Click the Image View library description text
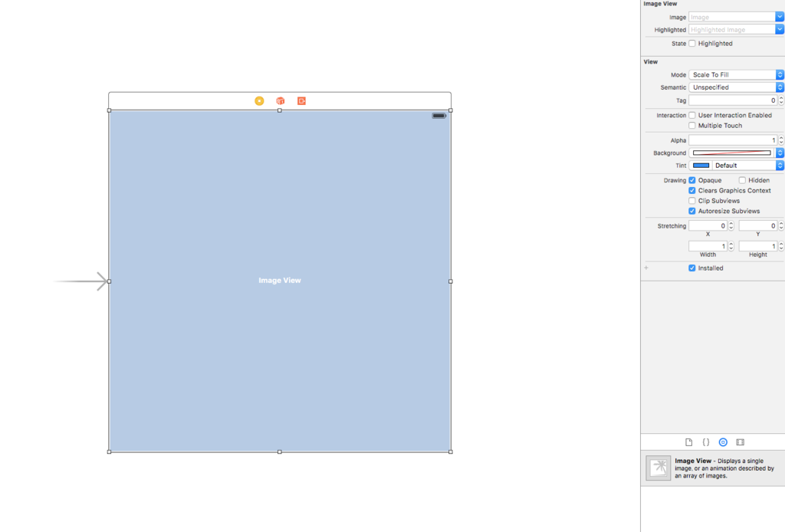Image resolution: width=785 pixels, height=532 pixels. [x=724, y=468]
